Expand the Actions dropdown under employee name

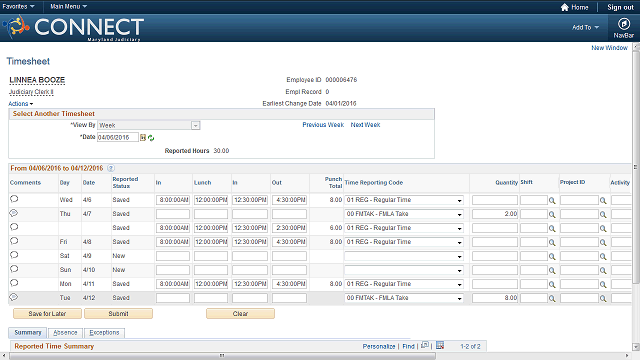point(20,104)
